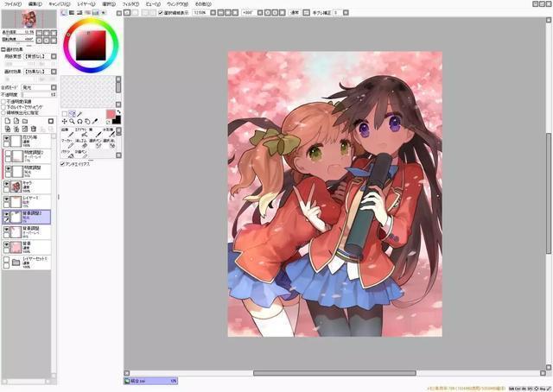
Task: Choose the 水彩筆 watercolor brush
Action: [108, 133]
